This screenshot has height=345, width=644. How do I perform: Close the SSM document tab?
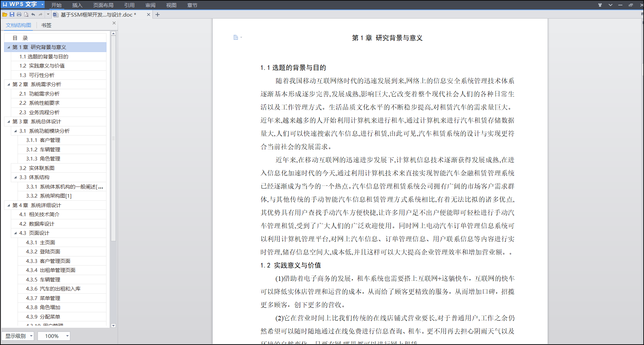(148, 15)
